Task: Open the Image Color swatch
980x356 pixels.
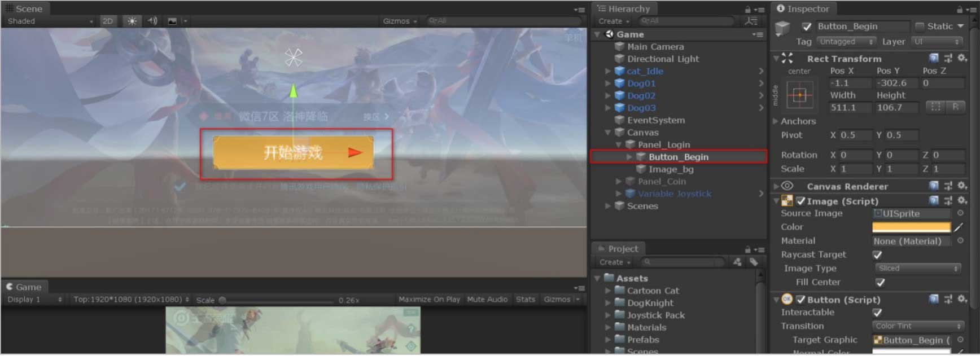Action: point(911,227)
